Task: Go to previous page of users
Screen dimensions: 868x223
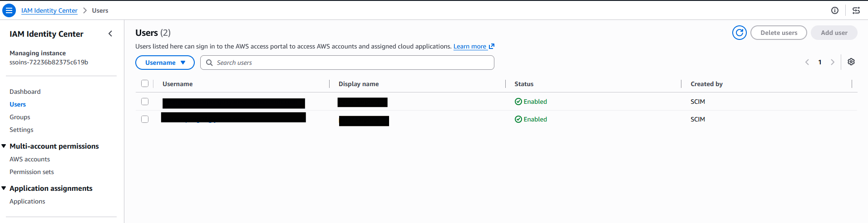Action: point(807,62)
